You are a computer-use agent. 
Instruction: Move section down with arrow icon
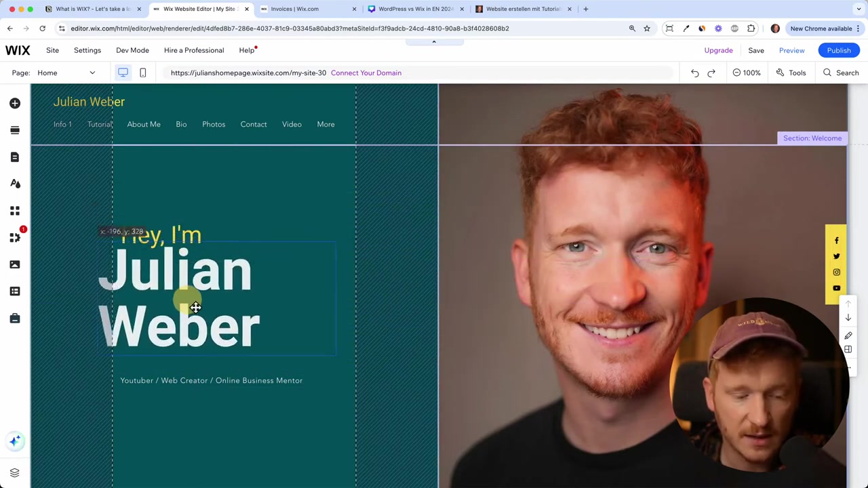[x=848, y=318]
